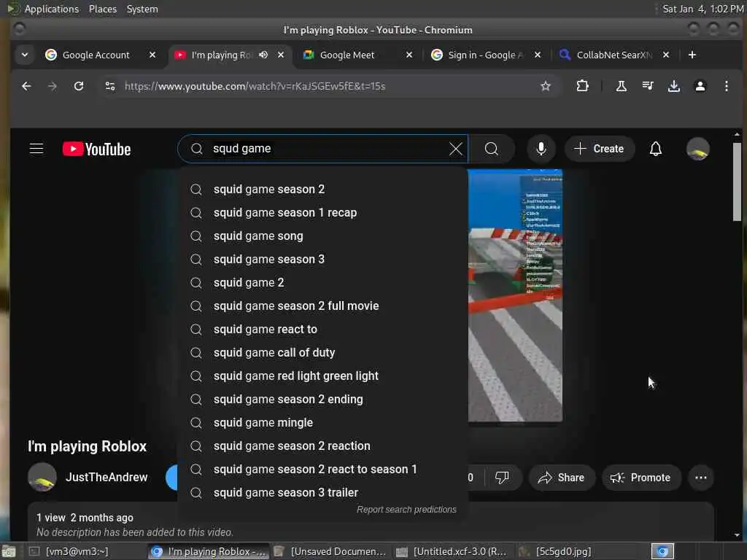
Task: Switch to Unsaved Document taskbar window
Action: [330, 551]
